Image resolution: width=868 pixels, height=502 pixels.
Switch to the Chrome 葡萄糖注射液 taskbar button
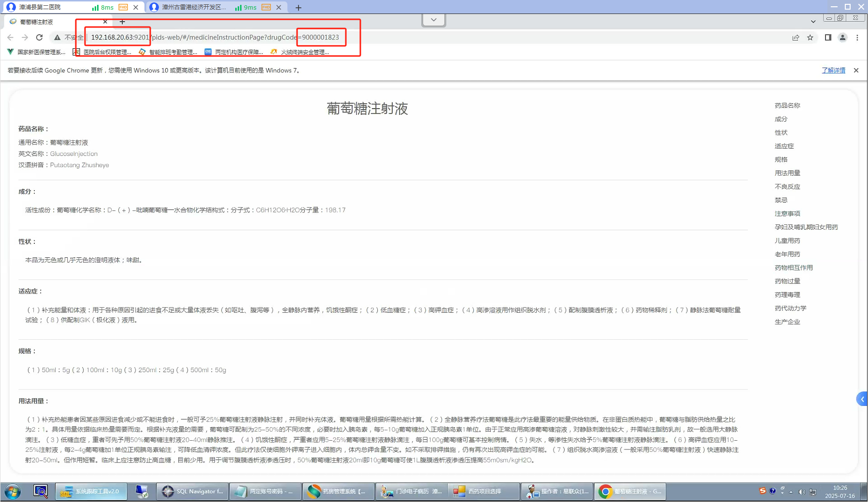630,491
